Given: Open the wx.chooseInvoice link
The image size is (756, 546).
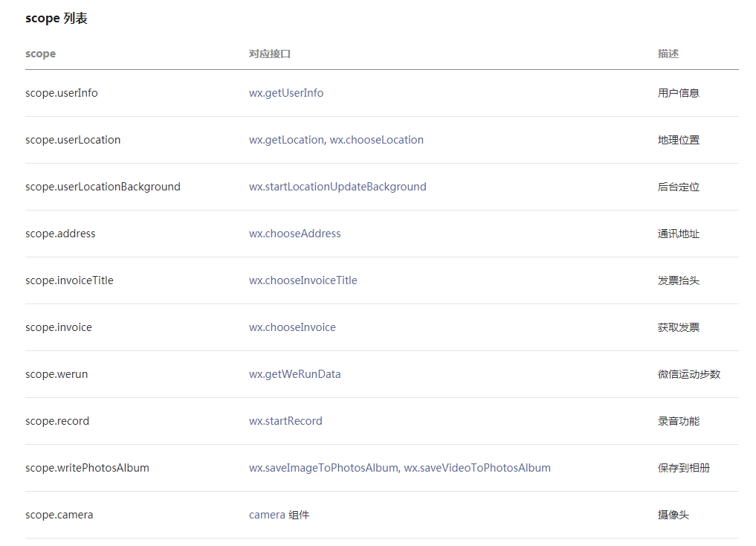Looking at the screenshot, I should point(292,327).
